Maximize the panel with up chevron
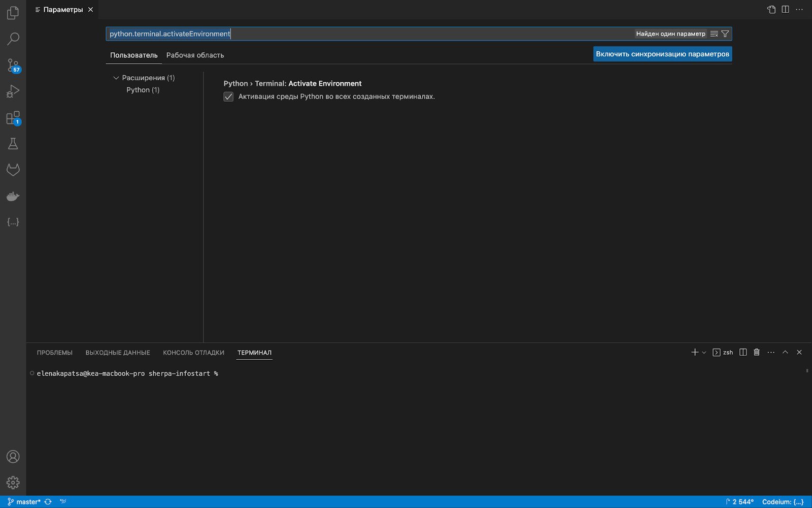The image size is (812, 508). [x=785, y=352]
